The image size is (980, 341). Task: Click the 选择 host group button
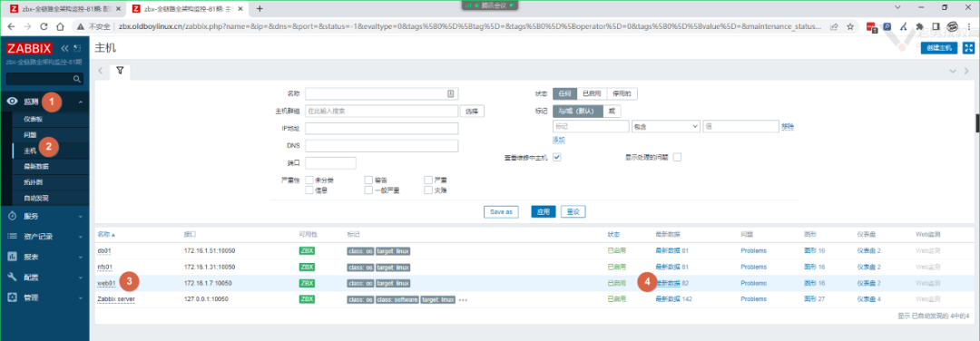pos(472,112)
